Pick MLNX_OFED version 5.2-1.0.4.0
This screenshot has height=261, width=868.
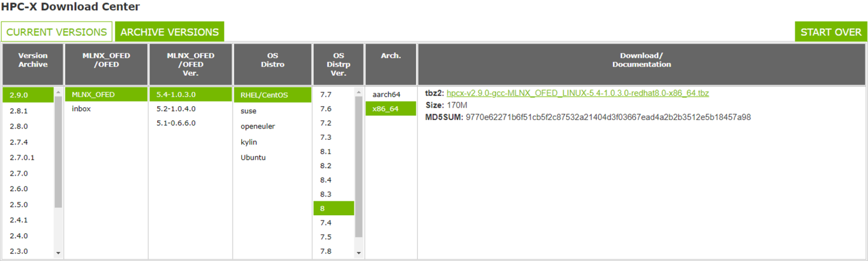tap(175, 109)
